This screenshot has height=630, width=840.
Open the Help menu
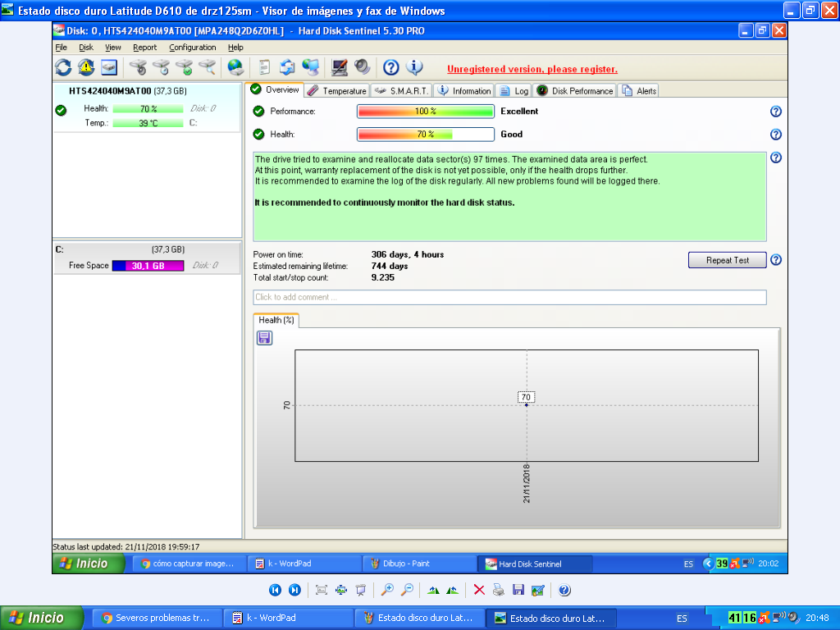(235, 47)
